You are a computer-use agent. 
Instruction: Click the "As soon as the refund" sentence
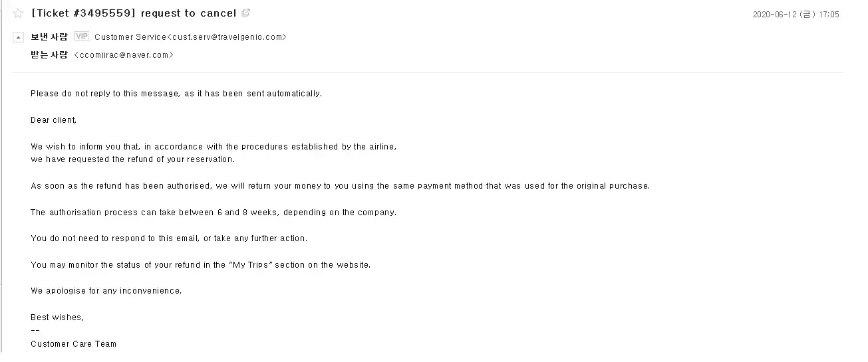[x=340, y=186]
